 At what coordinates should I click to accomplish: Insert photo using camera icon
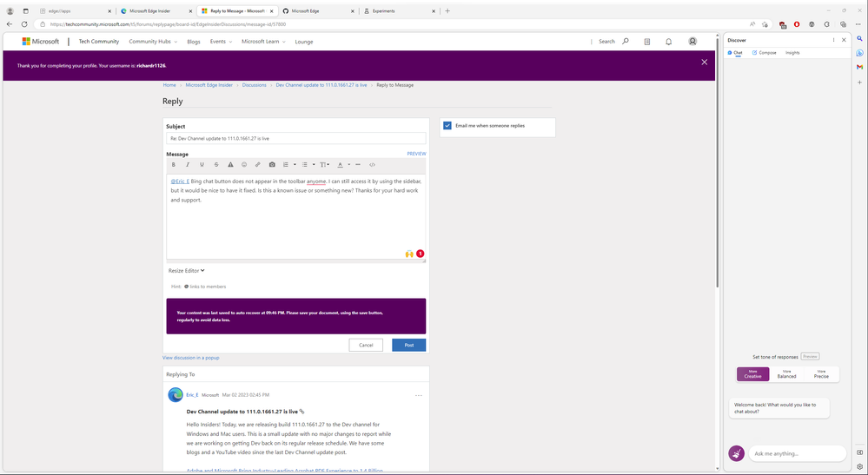[x=272, y=165]
